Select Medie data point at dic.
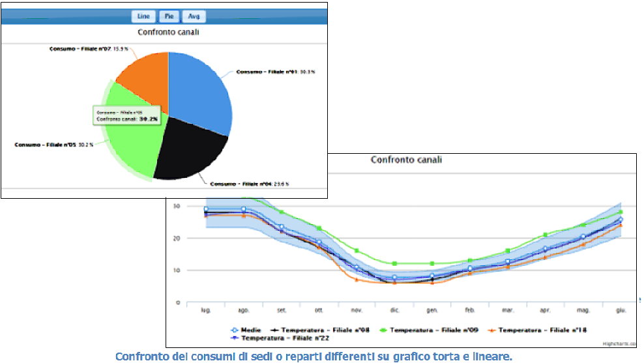Screen dimensions: 644x363 point(394,278)
